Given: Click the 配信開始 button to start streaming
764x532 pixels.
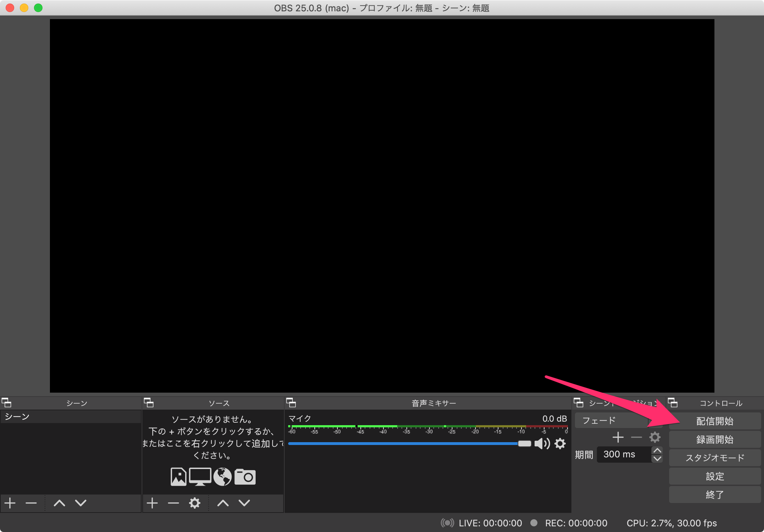Looking at the screenshot, I should click(714, 421).
